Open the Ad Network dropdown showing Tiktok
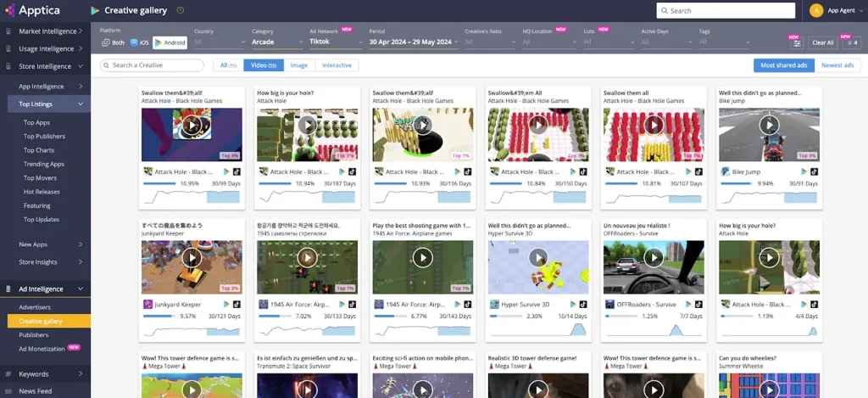This screenshot has height=398, width=868. pos(335,42)
